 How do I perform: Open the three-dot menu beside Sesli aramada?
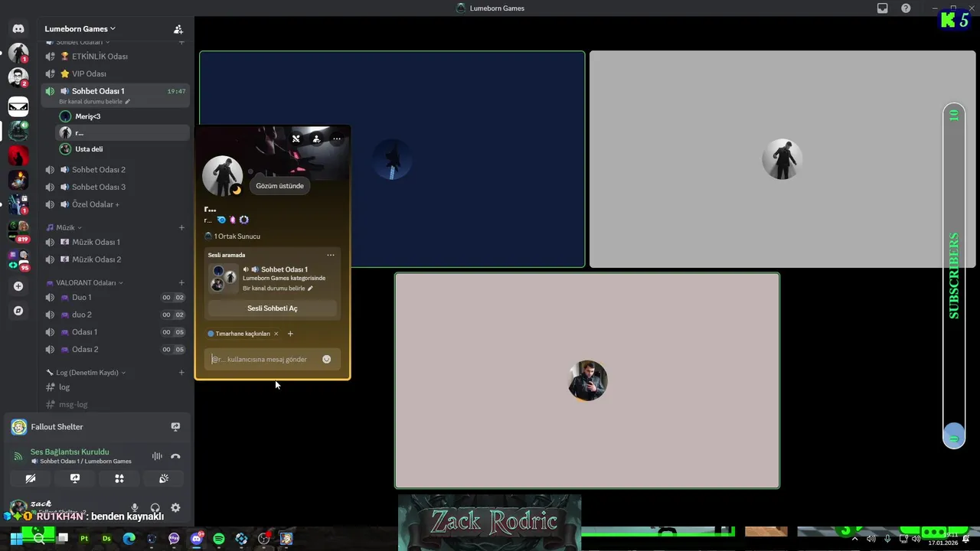pos(331,255)
